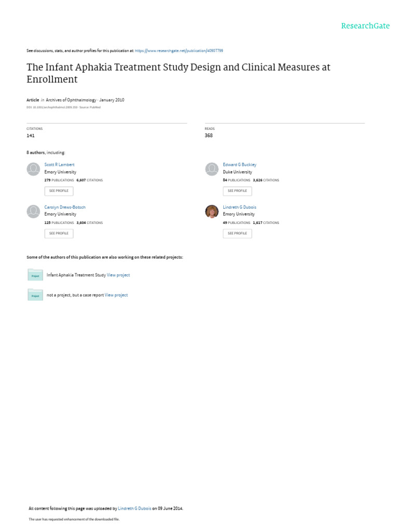
Task: Click Carolyn Drews-Botsch's avatar icon
Action: [x=33, y=211]
